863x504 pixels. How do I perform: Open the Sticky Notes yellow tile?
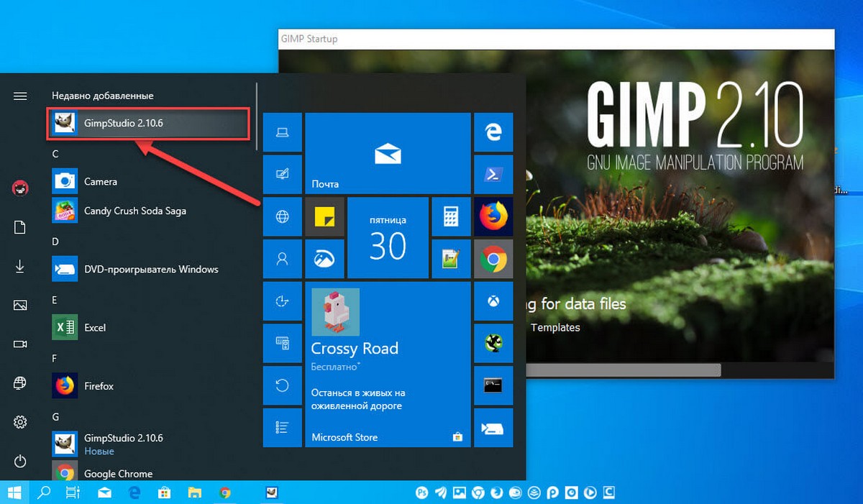pyautogui.click(x=324, y=216)
